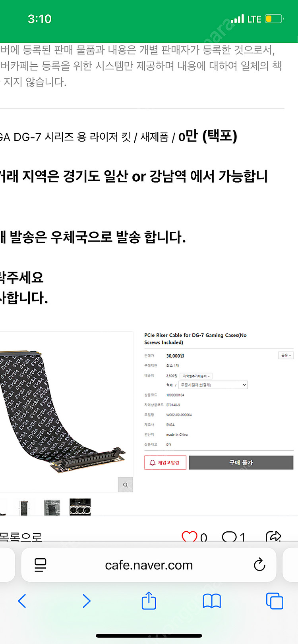This screenshot has height=644, width=298.
Task: Expand the 지역별추가배송비 dropdown
Action: (x=196, y=376)
